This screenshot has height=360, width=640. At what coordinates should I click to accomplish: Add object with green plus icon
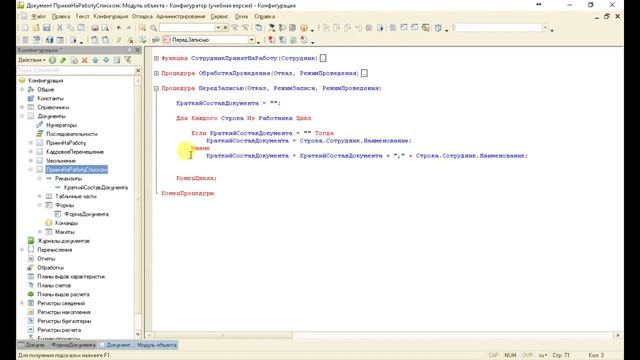click(x=53, y=60)
